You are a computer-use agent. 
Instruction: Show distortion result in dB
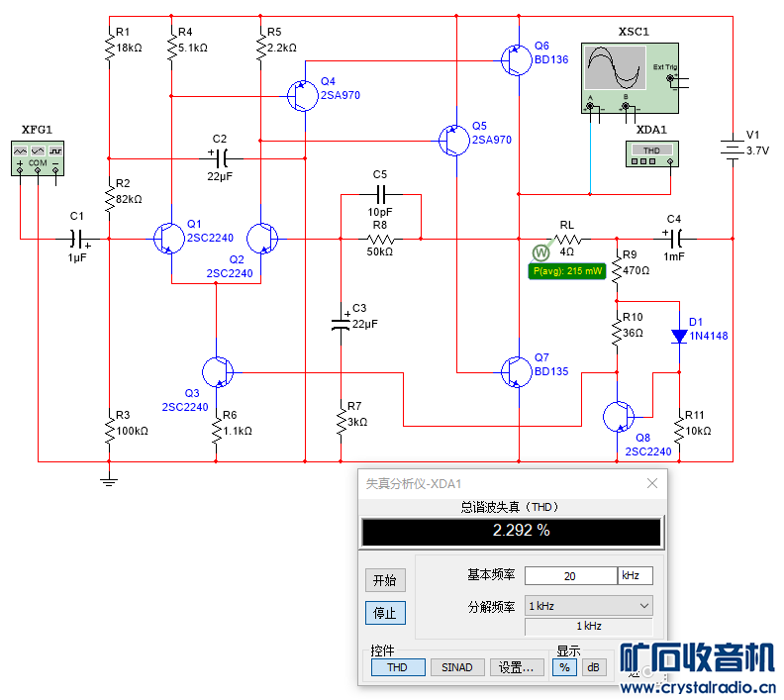tap(594, 667)
